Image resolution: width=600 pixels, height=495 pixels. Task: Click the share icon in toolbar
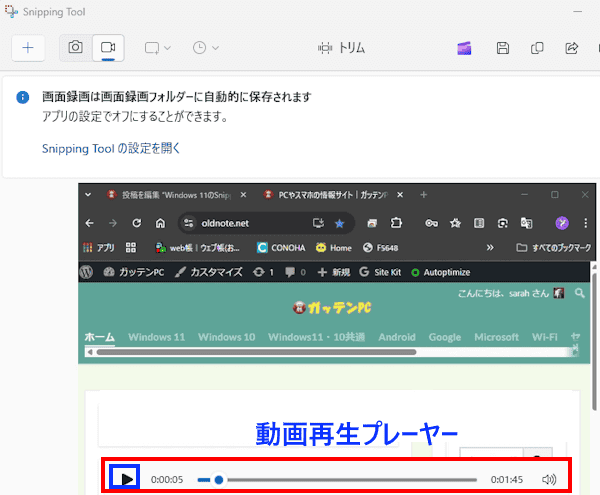click(x=571, y=48)
